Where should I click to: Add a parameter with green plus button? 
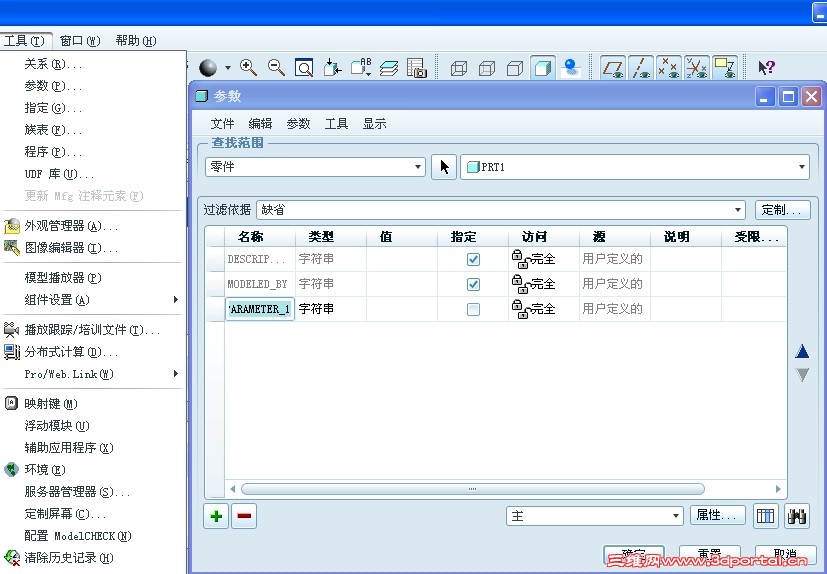tap(216, 516)
